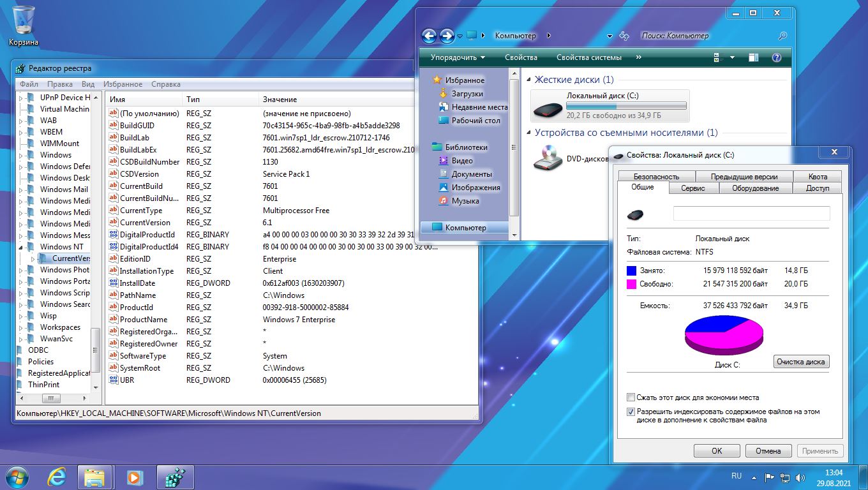Uncheck the allow file indexing checkbox
868x490 pixels.
point(631,412)
